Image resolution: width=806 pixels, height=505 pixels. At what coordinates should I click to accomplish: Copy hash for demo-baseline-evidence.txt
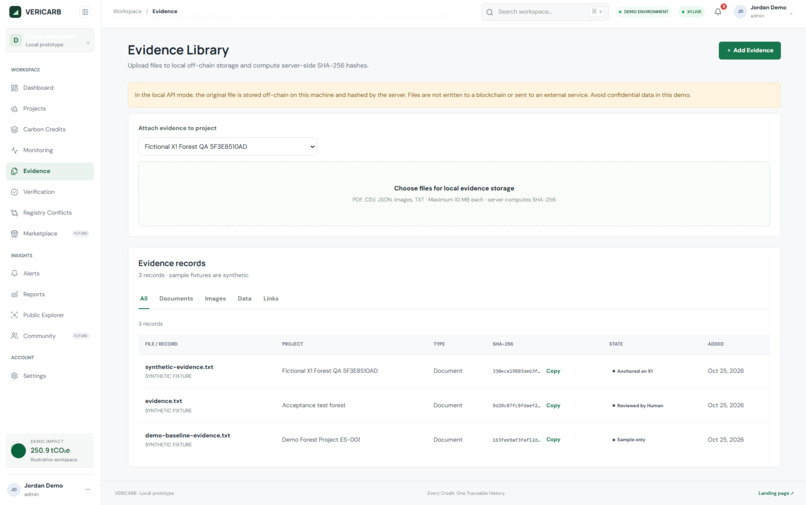[x=553, y=440]
